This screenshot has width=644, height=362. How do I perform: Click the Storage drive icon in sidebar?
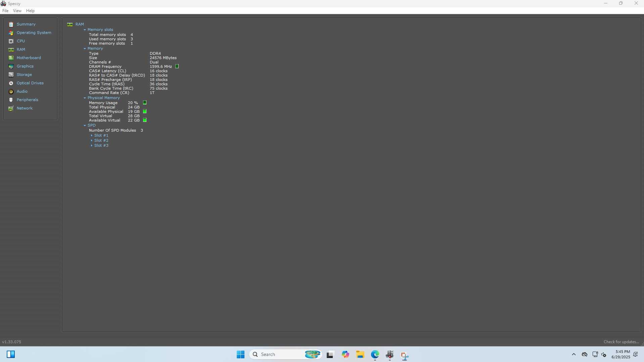click(x=11, y=75)
